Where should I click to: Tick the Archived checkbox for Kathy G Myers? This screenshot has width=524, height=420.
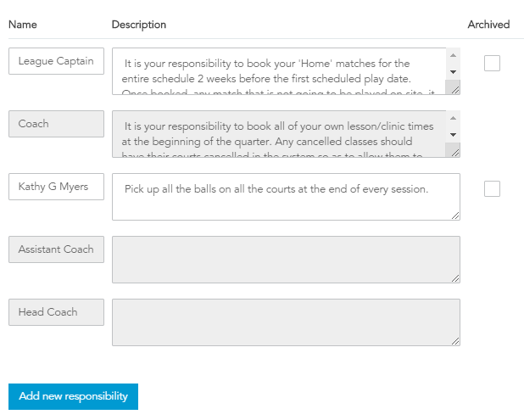point(492,189)
